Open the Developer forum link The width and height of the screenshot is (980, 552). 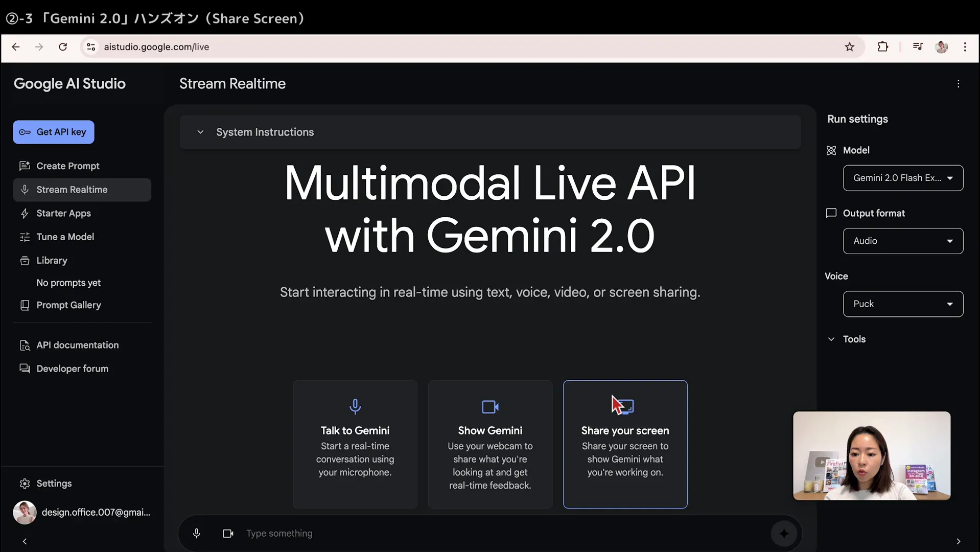pyautogui.click(x=82, y=369)
